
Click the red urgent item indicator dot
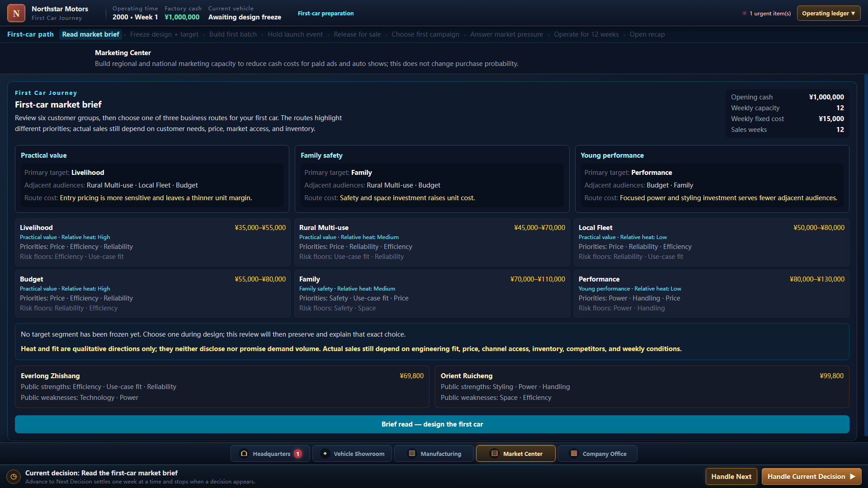(x=744, y=13)
